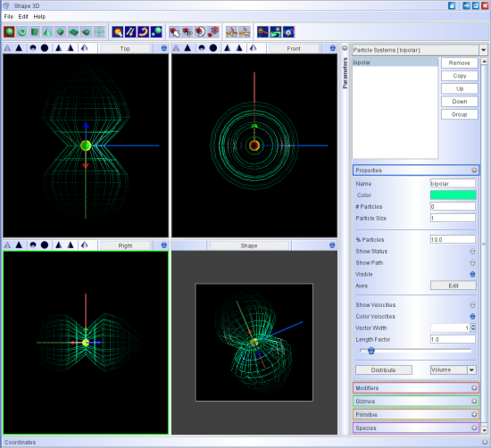This screenshot has width=491, height=448.
Task: Click the green Color swatch
Action: click(453, 195)
